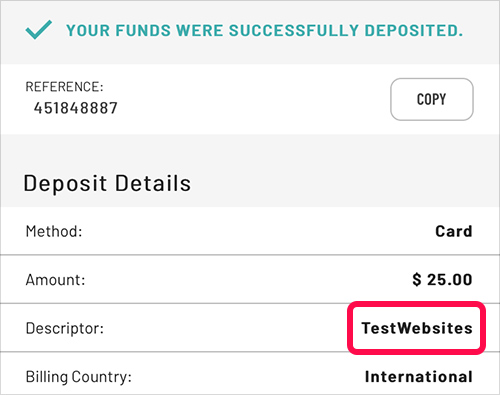Click the teal success checkmark icon

point(39,30)
